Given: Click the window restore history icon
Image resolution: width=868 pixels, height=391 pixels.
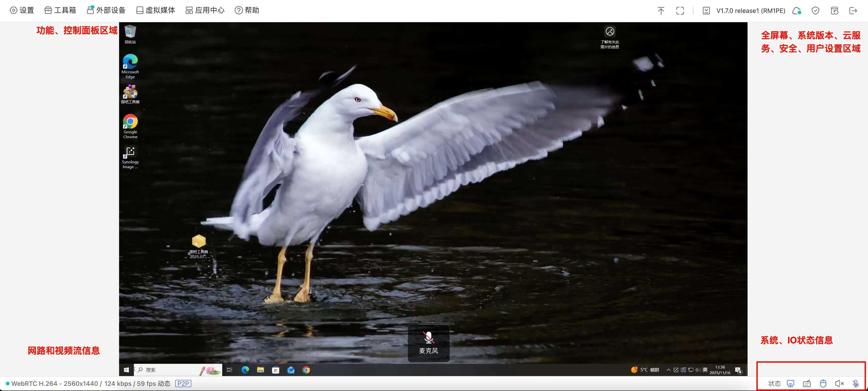Looking at the screenshot, I should point(834,11).
